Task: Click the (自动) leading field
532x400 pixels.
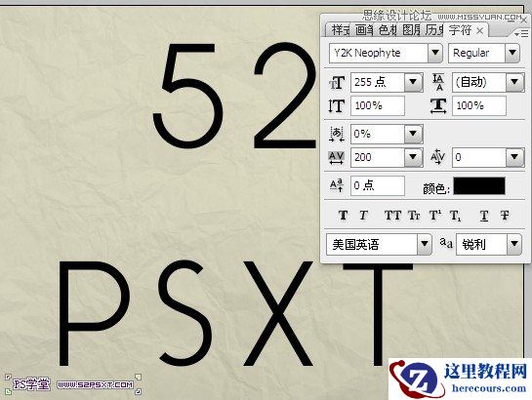Action: (479, 82)
